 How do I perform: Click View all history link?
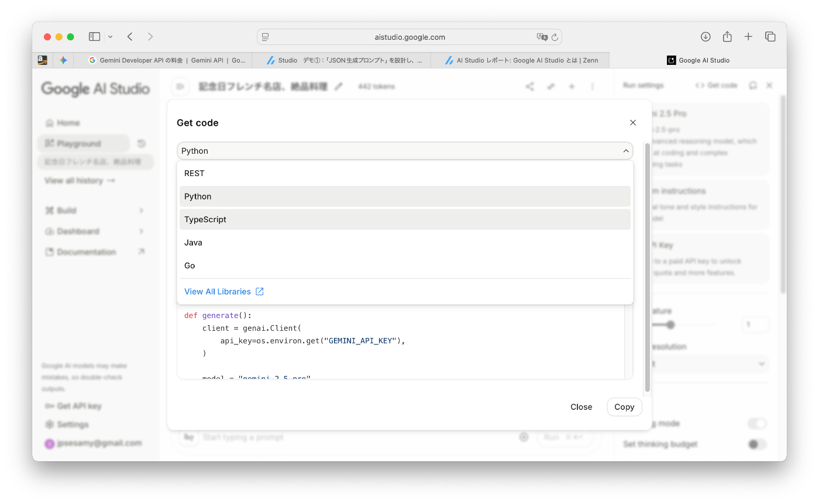point(80,181)
